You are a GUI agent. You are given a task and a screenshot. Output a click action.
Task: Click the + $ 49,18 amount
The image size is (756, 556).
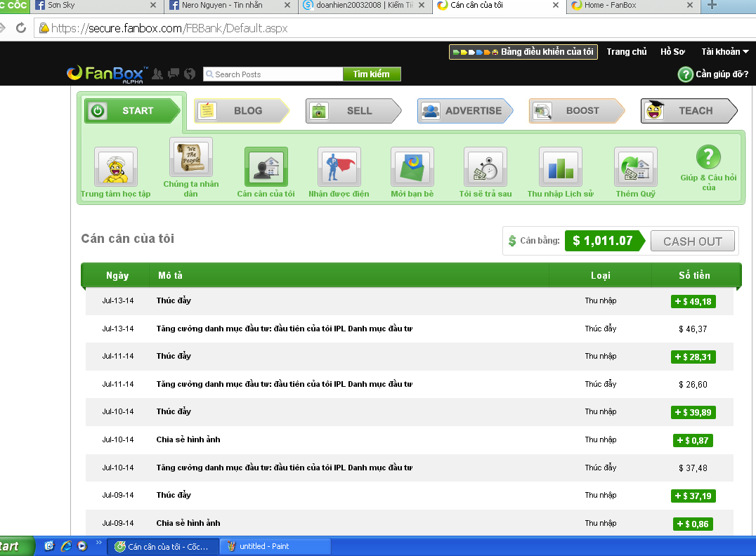(x=693, y=302)
